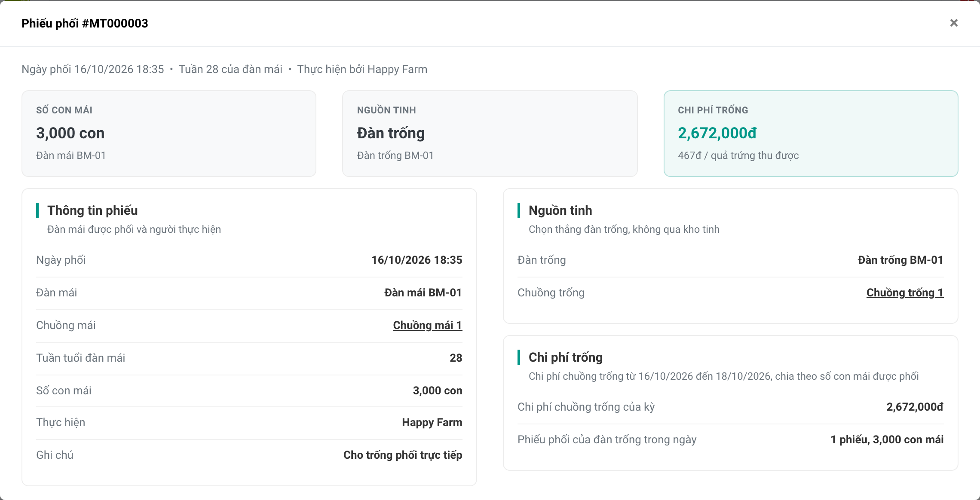Click the Tuần 28 của đàn mái text

click(x=230, y=69)
